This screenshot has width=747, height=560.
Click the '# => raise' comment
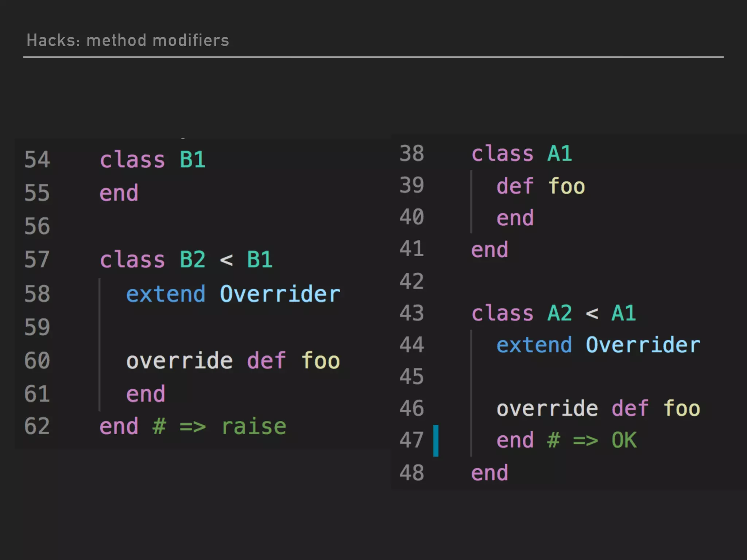click(x=219, y=426)
